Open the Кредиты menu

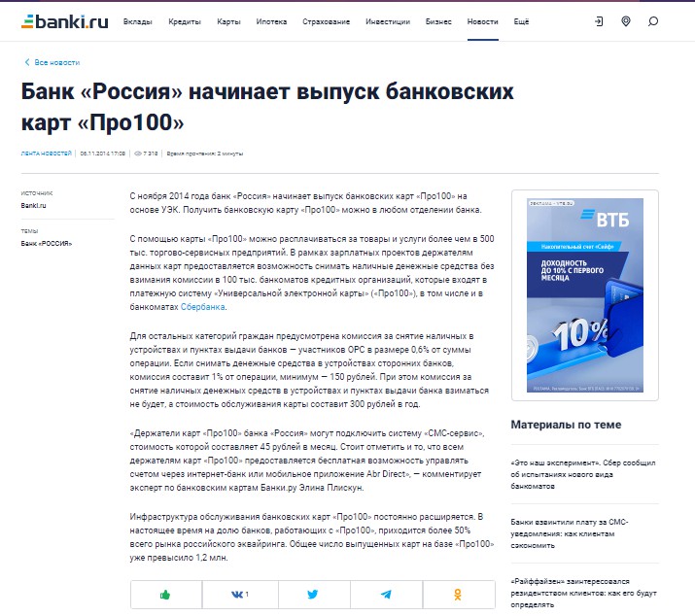pos(185,21)
